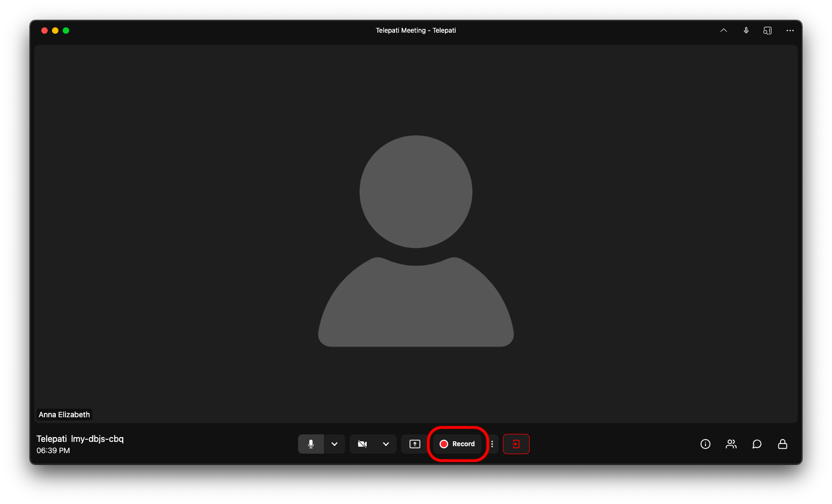Open the chat panel

757,444
